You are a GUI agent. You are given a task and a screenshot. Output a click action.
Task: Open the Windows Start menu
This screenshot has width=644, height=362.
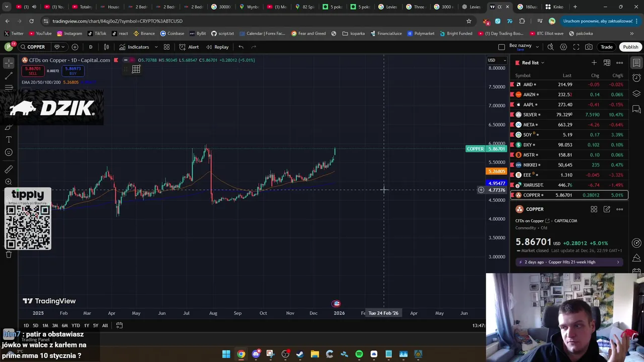click(x=226, y=354)
